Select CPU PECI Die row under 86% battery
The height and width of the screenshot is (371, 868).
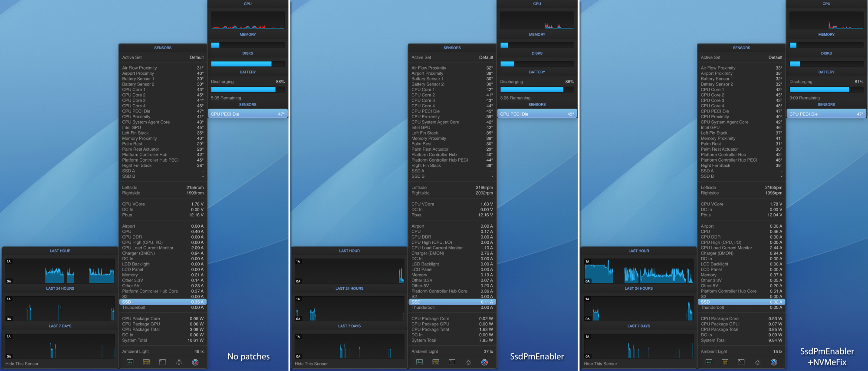coord(537,114)
